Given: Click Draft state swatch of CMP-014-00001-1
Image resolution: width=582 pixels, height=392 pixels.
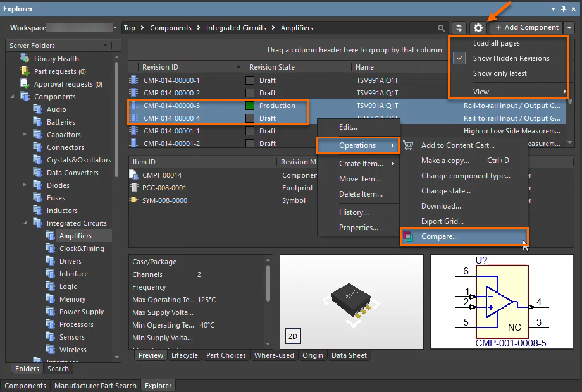Looking at the screenshot, I should (x=250, y=131).
